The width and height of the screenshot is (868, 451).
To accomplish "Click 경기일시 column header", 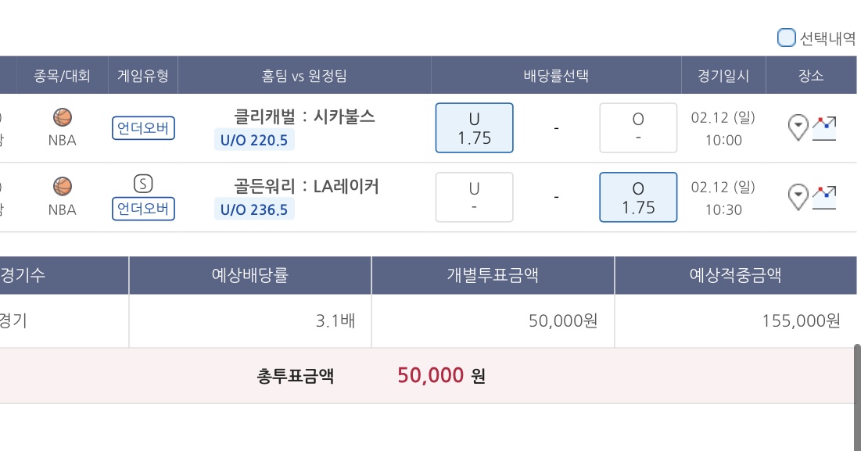I will click(723, 75).
